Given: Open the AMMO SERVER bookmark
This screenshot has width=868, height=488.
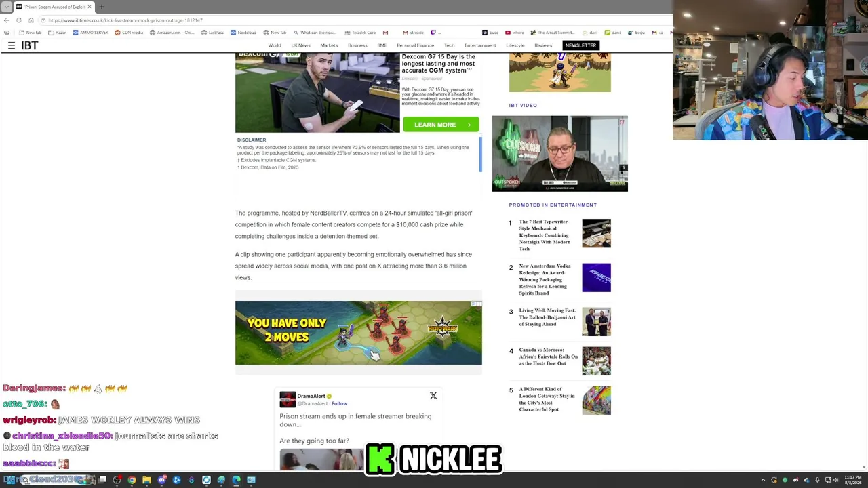Looking at the screenshot, I should 91,33.
